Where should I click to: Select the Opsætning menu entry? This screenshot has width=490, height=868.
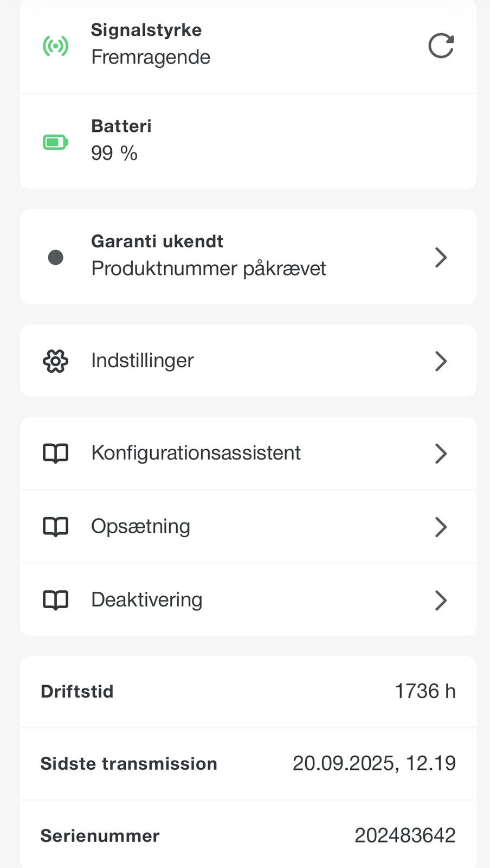(140, 526)
